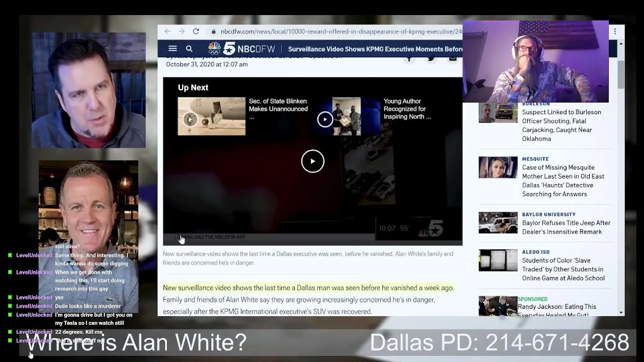Open Case of Missing Mesquite Mother story
This screenshot has height=362, width=644.
coord(563,180)
